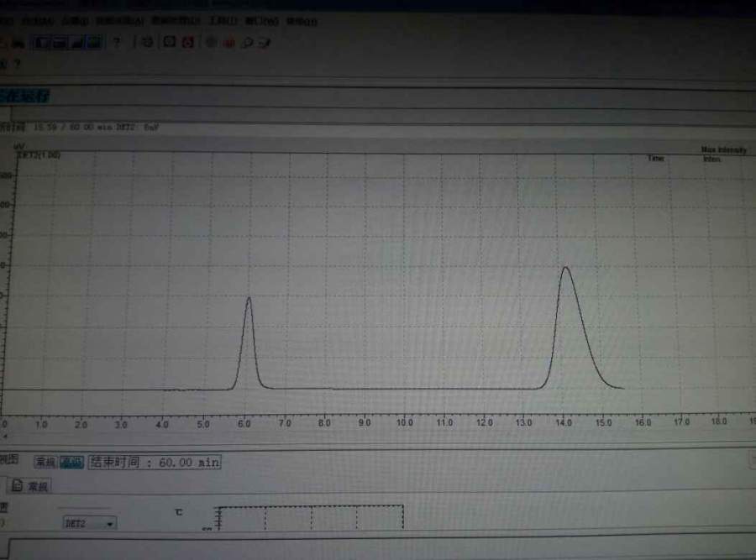Click the red bar-chart toolbar icon
Image resolution: width=756 pixels, height=560 pixels.
click(229, 43)
